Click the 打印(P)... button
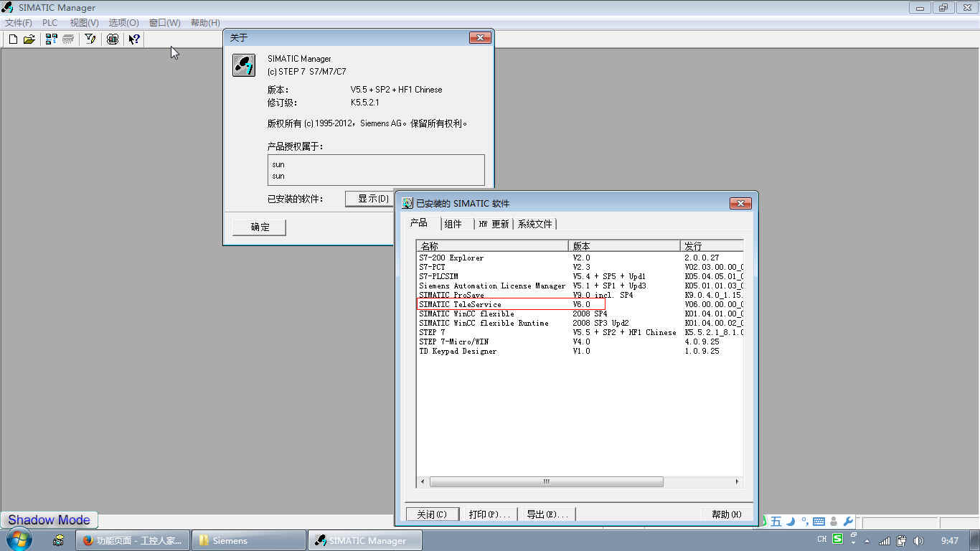 click(x=489, y=514)
